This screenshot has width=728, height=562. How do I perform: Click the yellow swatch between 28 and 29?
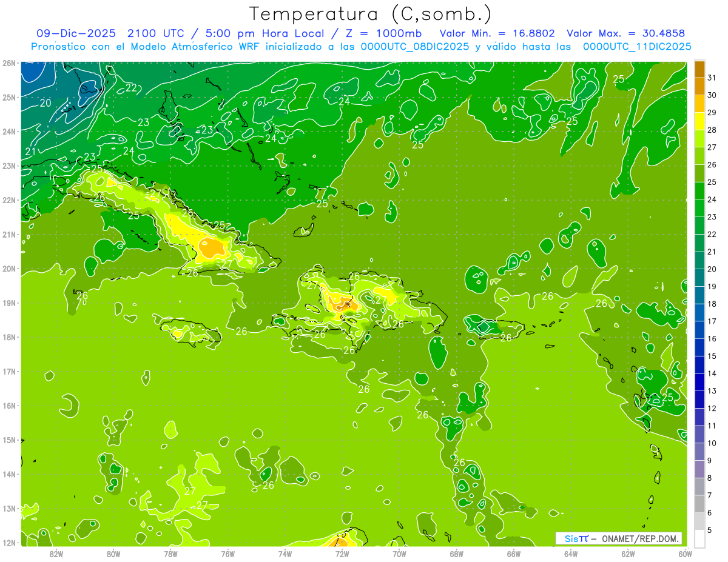point(699,121)
